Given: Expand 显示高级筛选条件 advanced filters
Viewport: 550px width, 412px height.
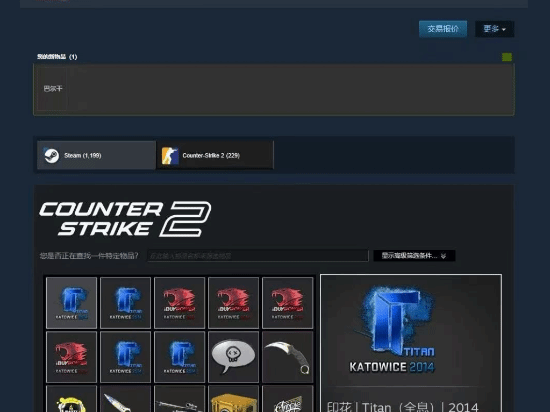Looking at the screenshot, I should click(x=414, y=256).
